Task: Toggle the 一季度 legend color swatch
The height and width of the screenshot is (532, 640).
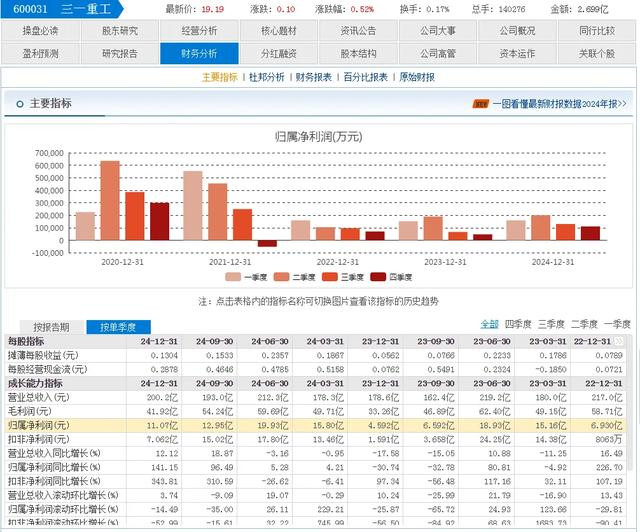Action: coord(233,277)
